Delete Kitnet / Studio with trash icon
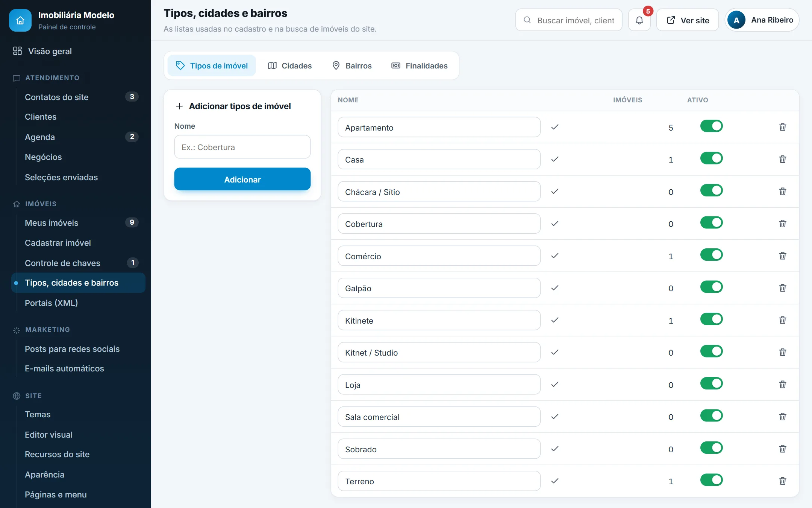 point(782,352)
